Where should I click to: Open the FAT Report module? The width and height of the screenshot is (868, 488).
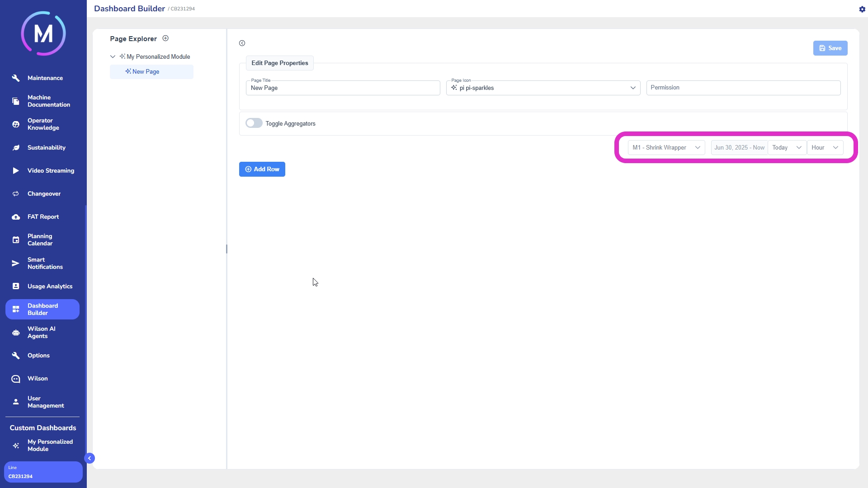click(x=43, y=217)
